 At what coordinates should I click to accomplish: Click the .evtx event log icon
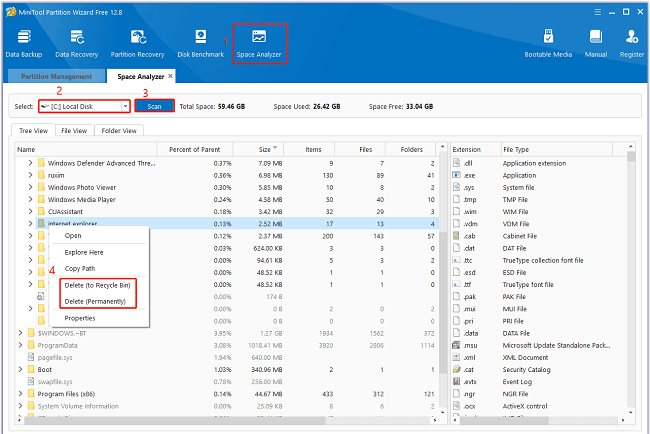456,381
